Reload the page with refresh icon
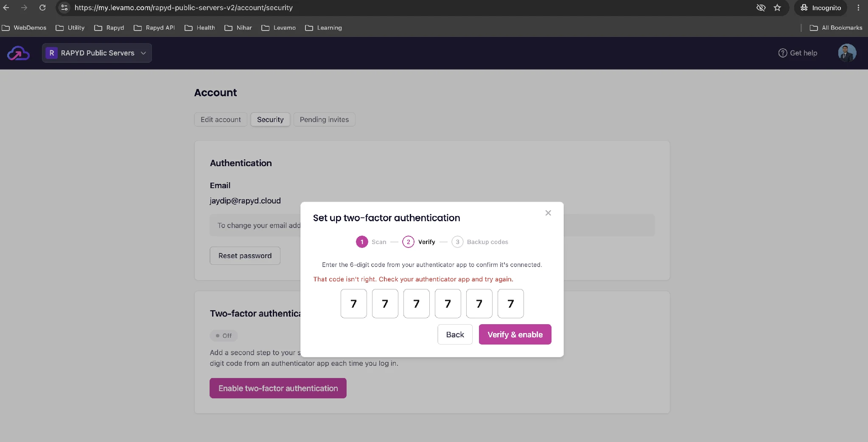Viewport: 868px width, 442px height. (42, 8)
